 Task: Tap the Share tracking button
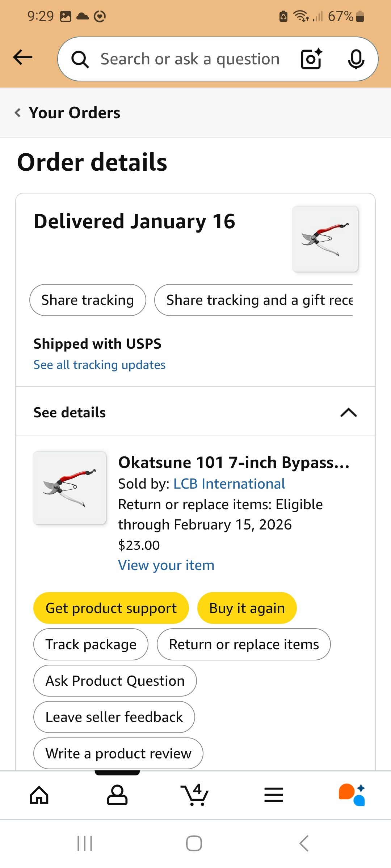pos(88,300)
